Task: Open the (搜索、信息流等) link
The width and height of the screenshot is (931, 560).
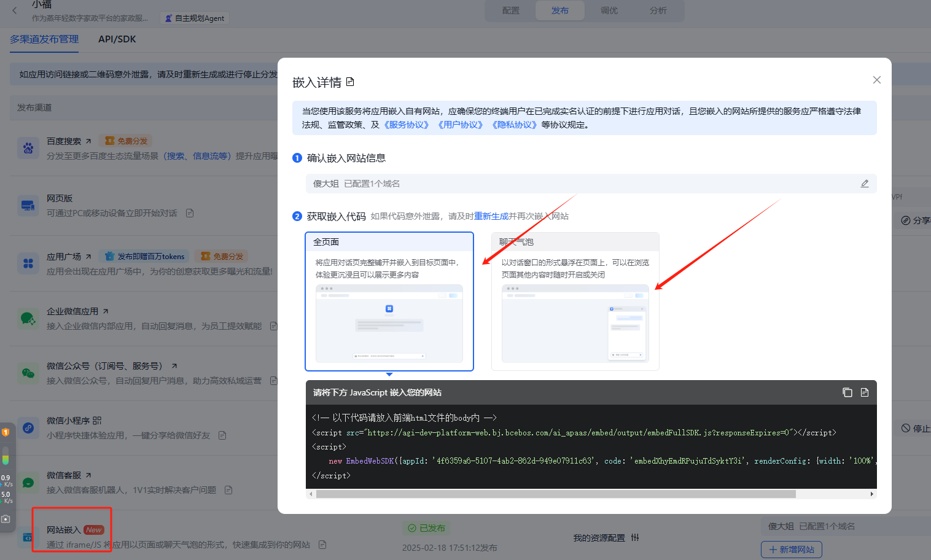Action: pyautogui.click(x=197, y=156)
